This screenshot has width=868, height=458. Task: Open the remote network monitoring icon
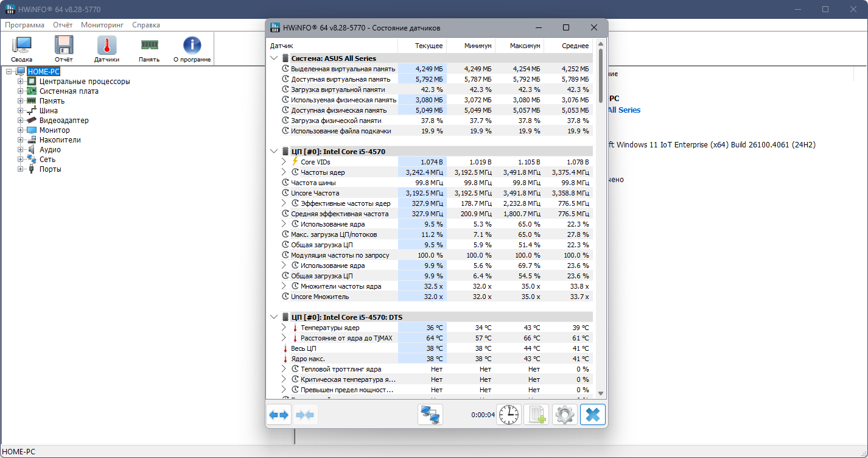point(430,415)
